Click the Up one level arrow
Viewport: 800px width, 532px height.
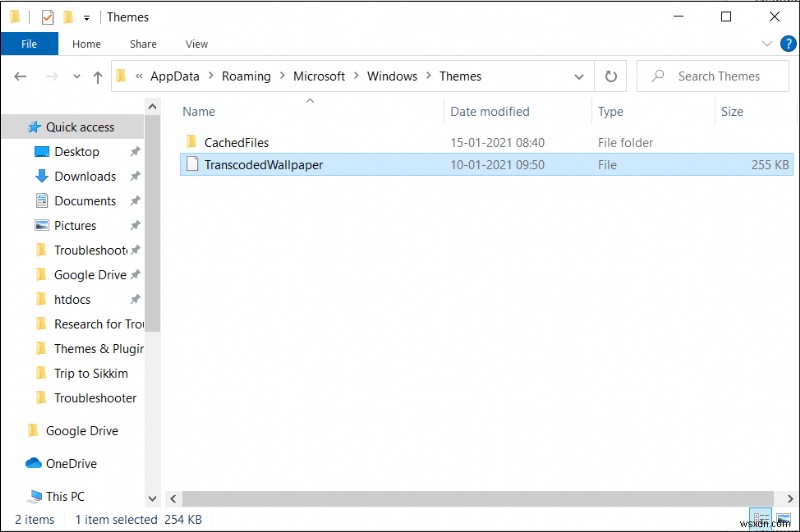(x=97, y=76)
